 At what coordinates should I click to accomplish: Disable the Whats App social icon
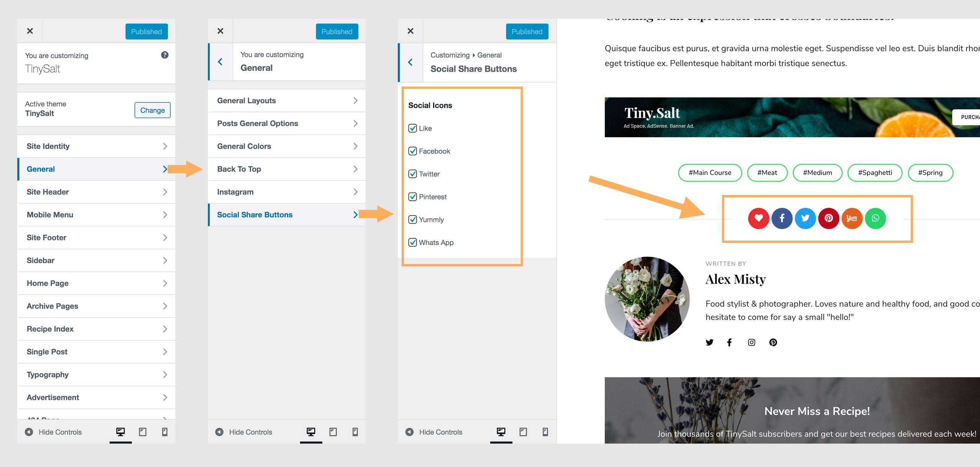point(412,242)
